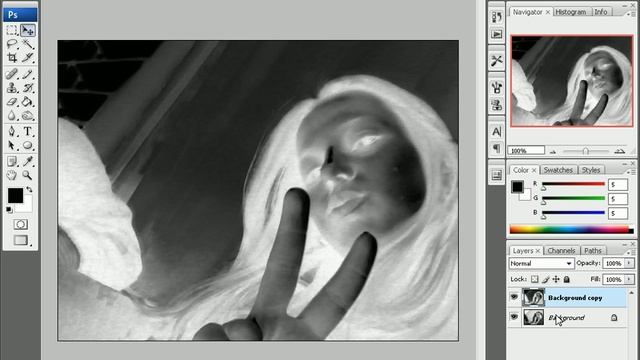Screen dimensions: 640x360
Task: Open the Fill slider arrow
Action: (x=629, y=280)
